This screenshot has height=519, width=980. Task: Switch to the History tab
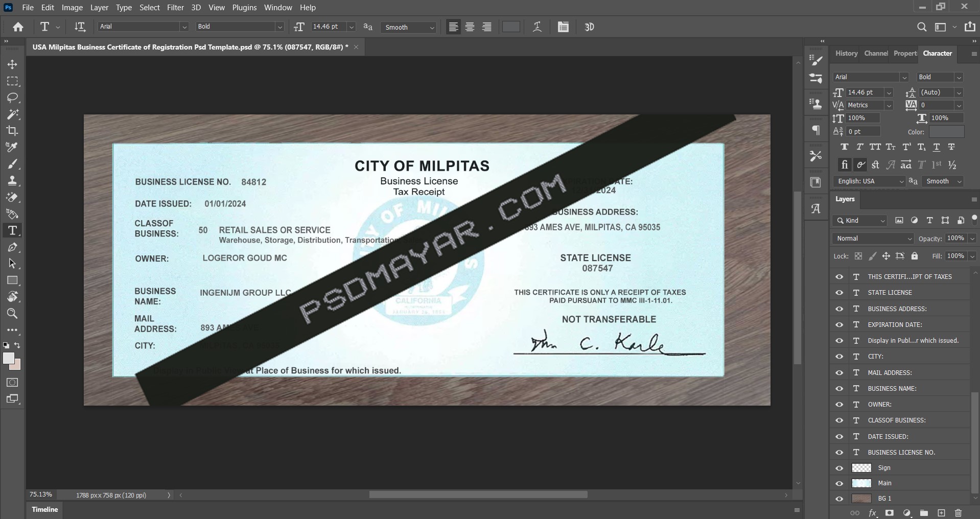pos(846,54)
